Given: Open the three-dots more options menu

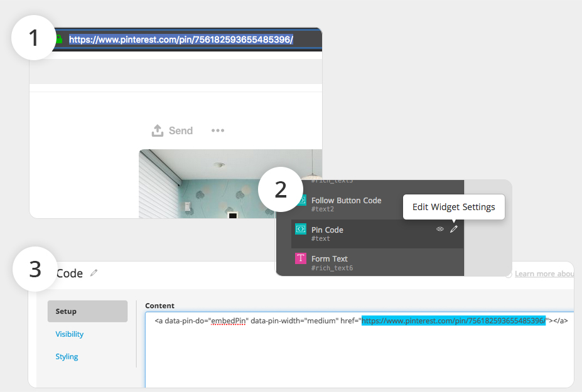Looking at the screenshot, I should (218, 130).
